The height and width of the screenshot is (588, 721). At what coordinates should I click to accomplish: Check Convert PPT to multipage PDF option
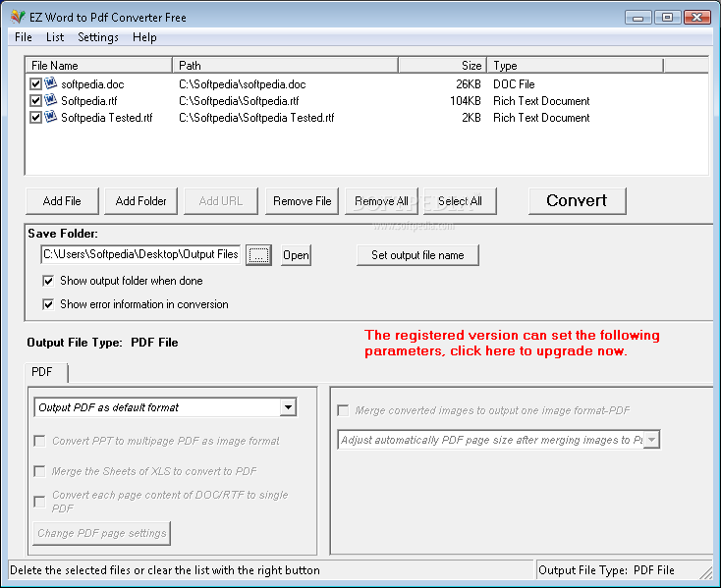point(40,441)
